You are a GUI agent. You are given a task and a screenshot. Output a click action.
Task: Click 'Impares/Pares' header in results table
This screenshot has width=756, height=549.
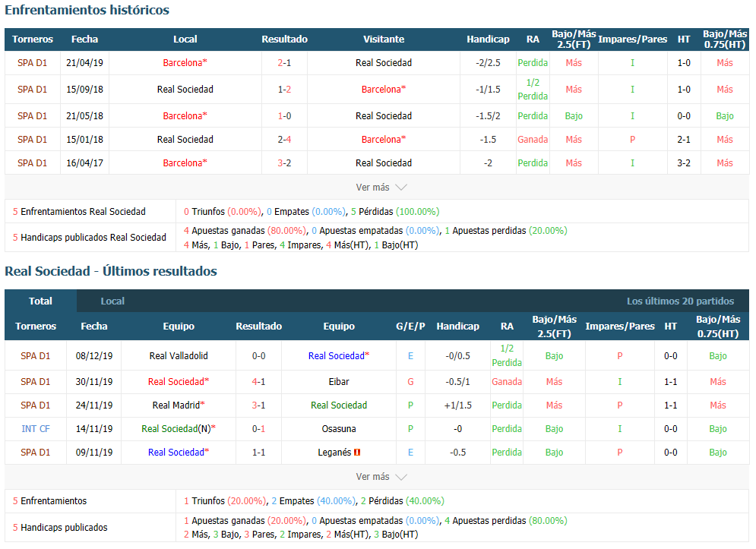point(620,327)
